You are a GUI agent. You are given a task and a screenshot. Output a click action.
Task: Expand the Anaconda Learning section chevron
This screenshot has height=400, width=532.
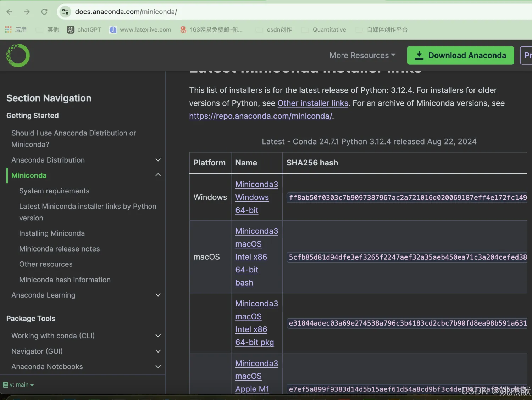(x=158, y=295)
